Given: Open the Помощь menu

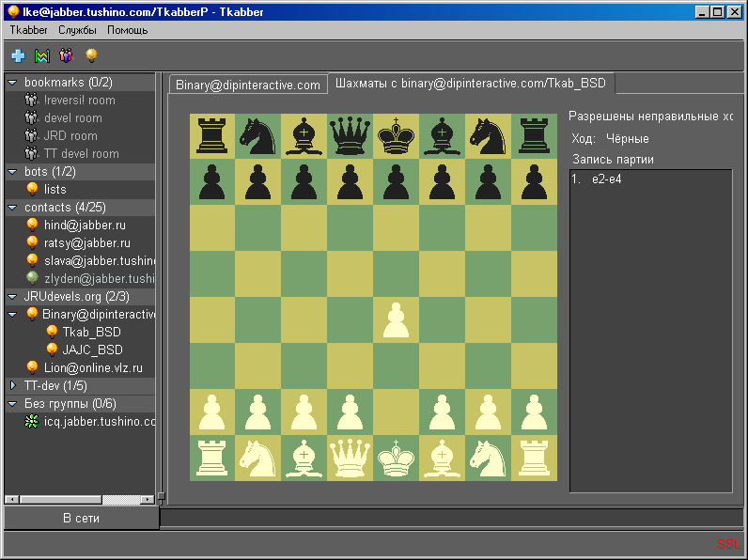Looking at the screenshot, I should click(127, 30).
